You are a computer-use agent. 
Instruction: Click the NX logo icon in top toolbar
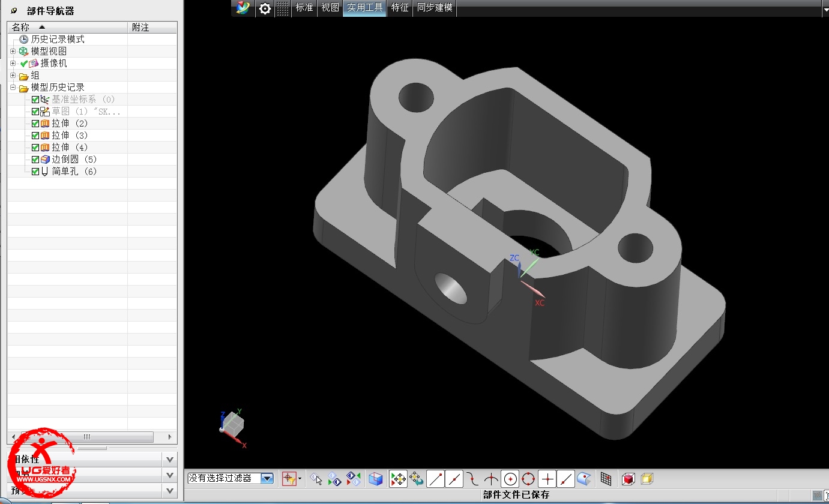click(243, 8)
